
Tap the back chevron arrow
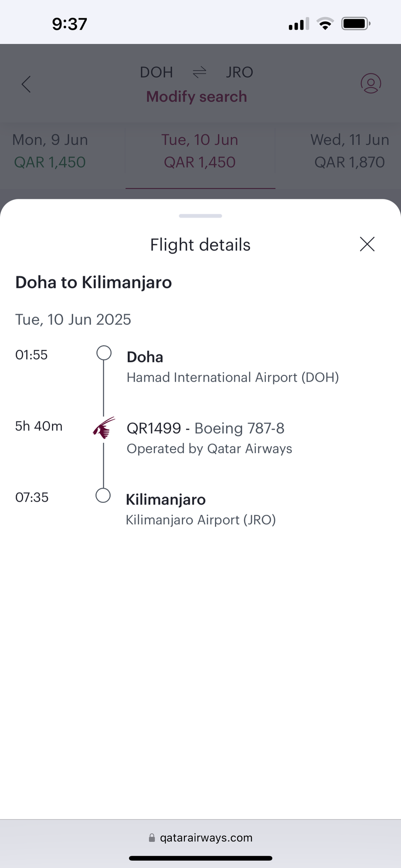point(26,84)
